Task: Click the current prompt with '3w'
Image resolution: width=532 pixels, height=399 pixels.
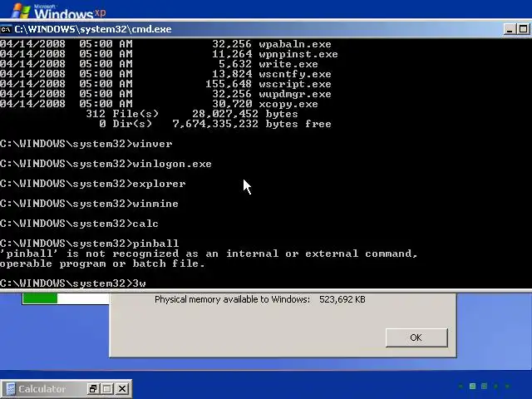Action: tap(73, 283)
